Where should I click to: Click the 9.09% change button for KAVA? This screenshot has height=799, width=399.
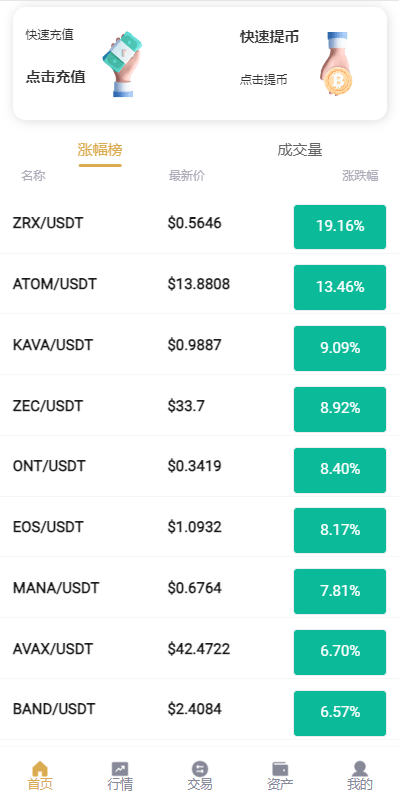(x=340, y=349)
